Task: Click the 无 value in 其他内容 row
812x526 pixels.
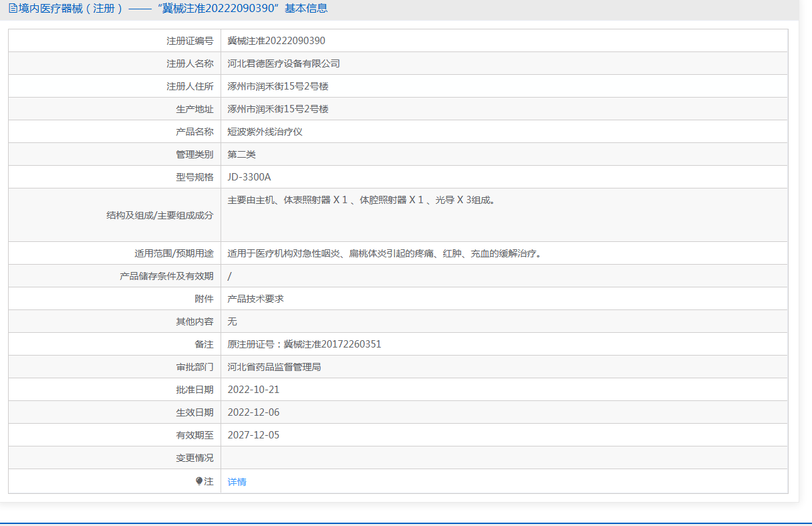Action: point(233,321)
